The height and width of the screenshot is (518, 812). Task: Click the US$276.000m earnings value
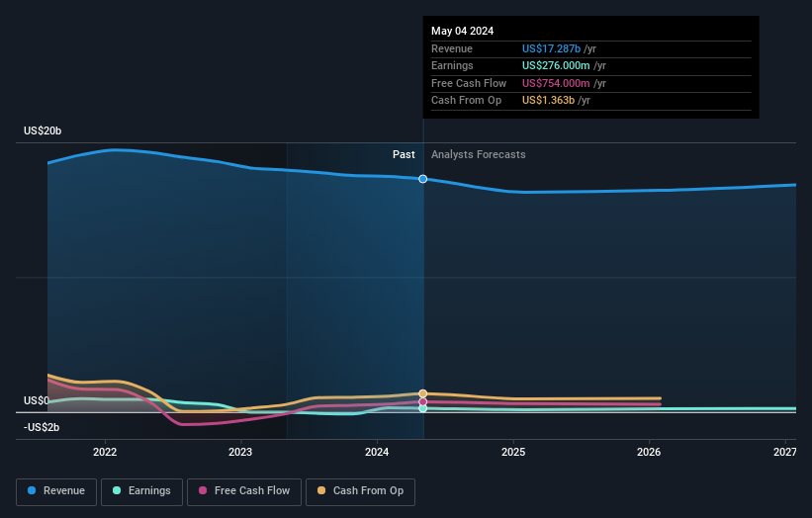[556, 65]
